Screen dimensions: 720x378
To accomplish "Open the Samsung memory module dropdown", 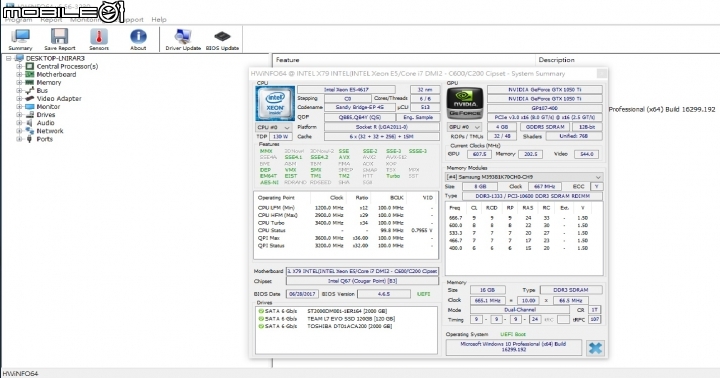I will pyautogui.click(x=524, y=177).
